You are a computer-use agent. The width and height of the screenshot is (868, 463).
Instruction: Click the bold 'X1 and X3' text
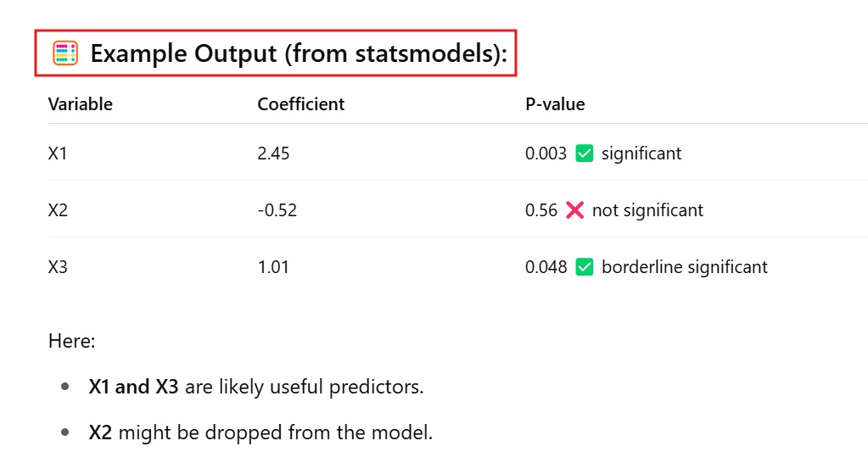[x=133, y=388]
